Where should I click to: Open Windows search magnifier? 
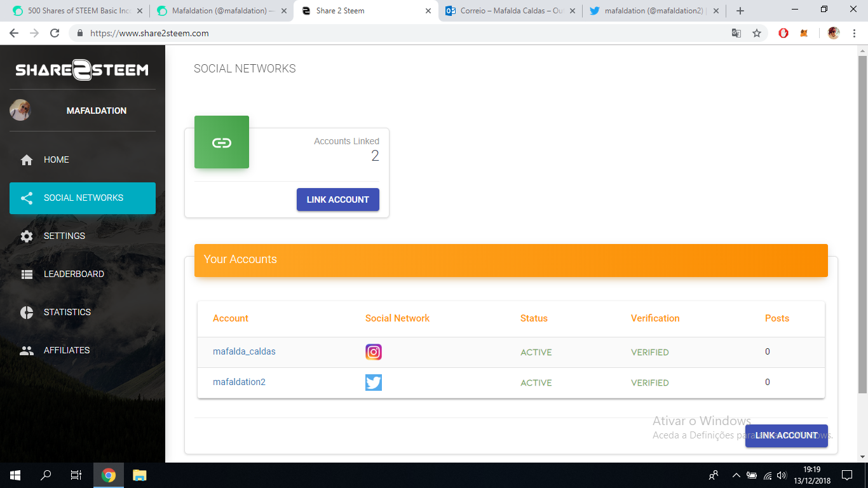(46, 475)
